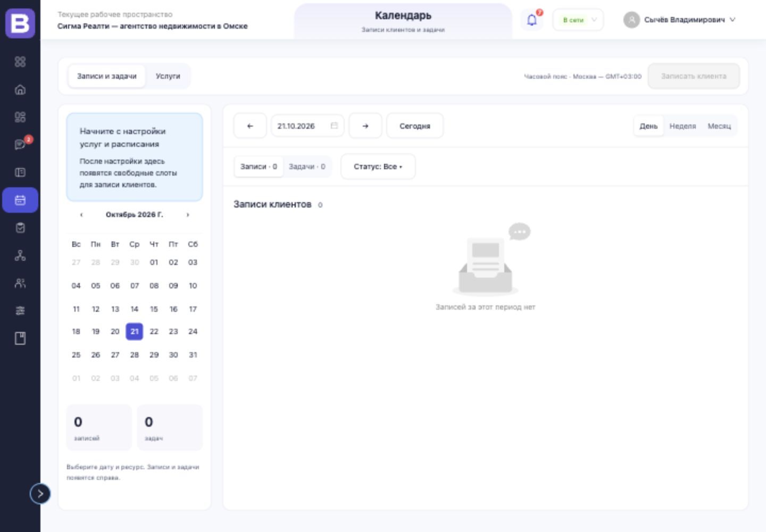Click the 'Октябрь 2026 г.' month title
This screenshot has width=766, height=532.
[x=135, y=215]
